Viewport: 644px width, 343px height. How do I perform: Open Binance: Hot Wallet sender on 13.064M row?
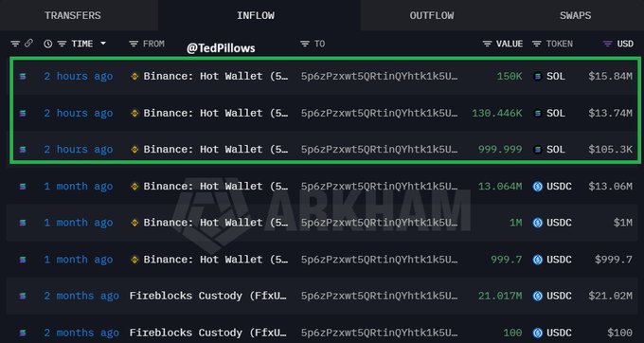[x=216, y=187]
